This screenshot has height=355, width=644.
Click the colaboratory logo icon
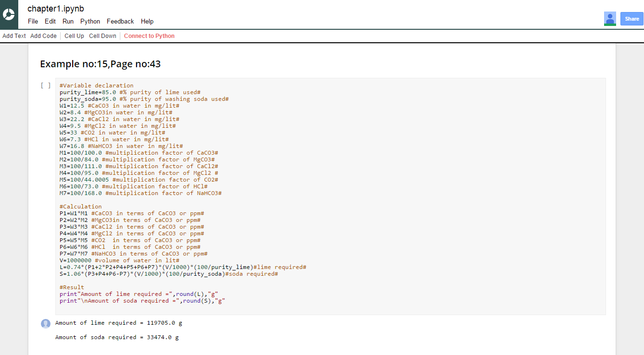pyautogui.click(x=9, y=14)
